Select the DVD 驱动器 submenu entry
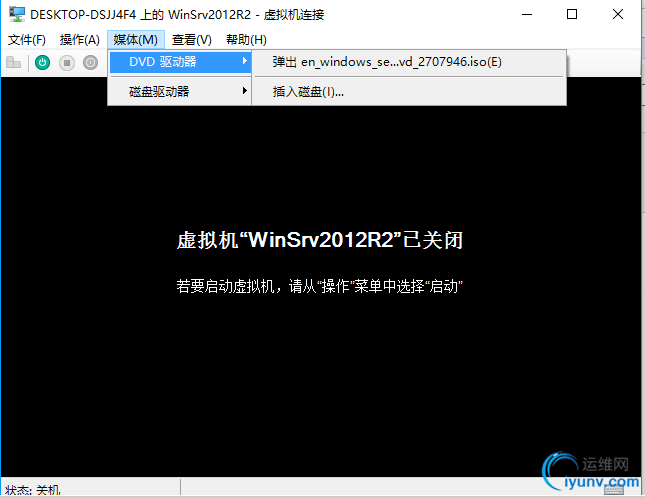Viewport: 645px width, 498px height. [181, 62]
